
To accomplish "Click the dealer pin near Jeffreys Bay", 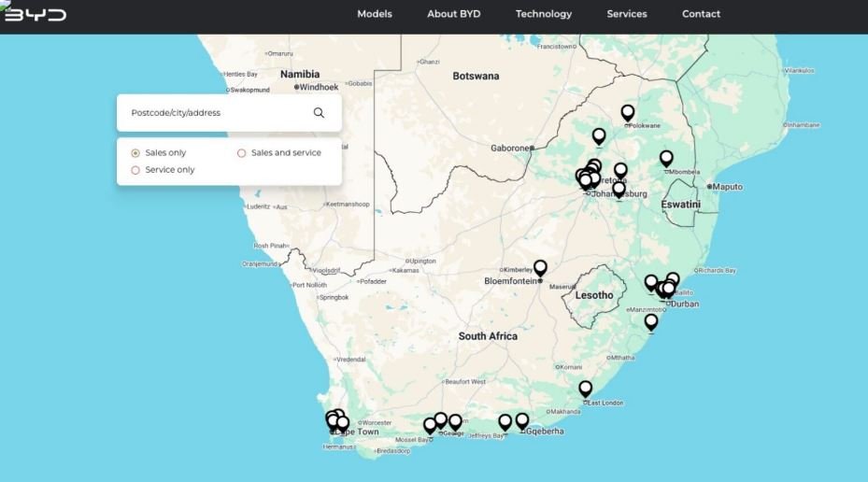I will [505, 421].
